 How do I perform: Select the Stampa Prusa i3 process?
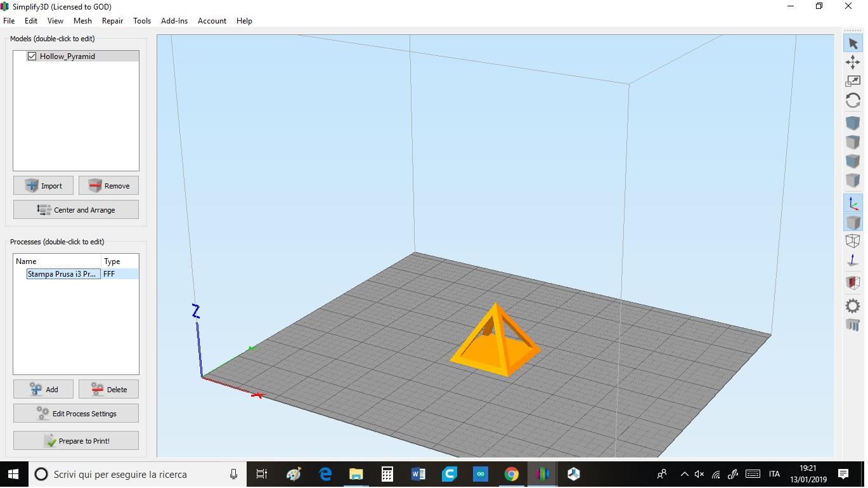tap(63, 274)
